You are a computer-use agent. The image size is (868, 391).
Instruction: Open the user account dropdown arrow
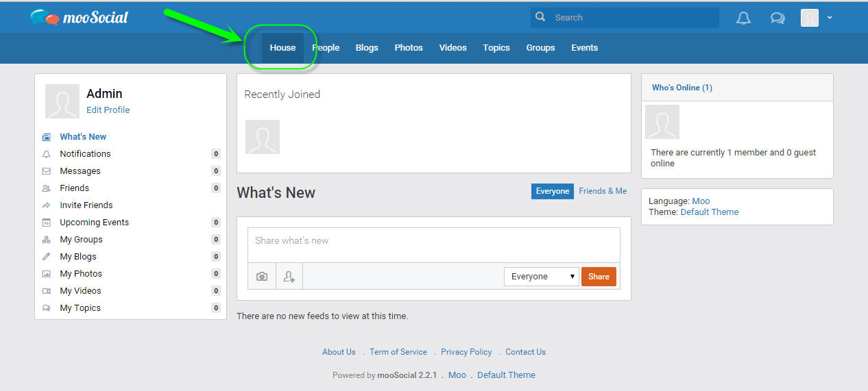830,18
